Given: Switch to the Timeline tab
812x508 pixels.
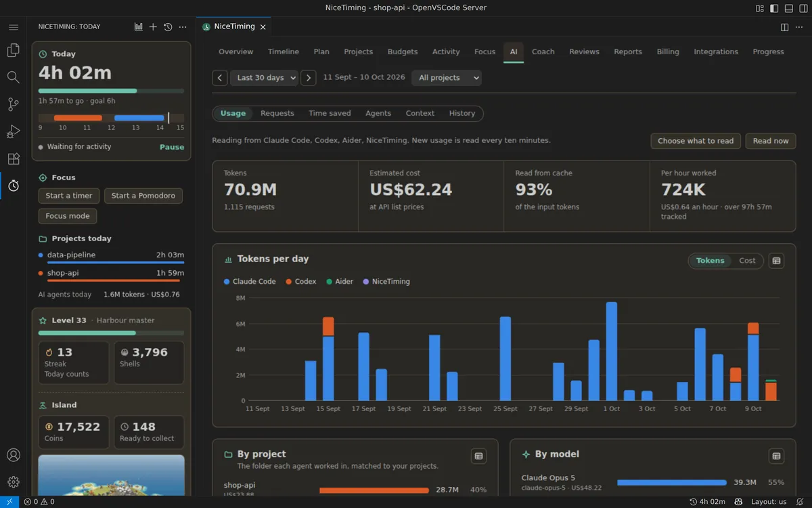Looking at the screenshot, I should click(x=284, y=51).
